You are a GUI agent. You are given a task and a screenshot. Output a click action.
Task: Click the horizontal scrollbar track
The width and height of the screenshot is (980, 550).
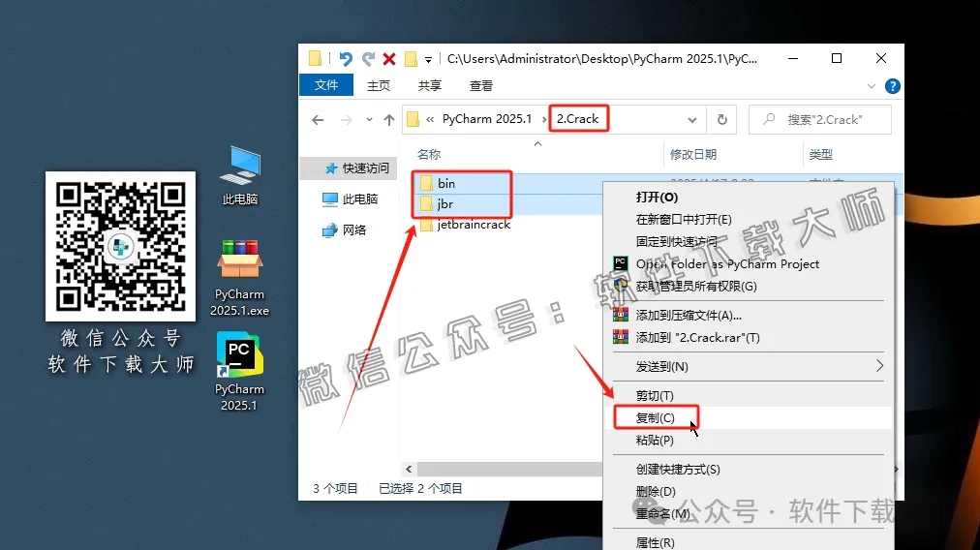509,469
